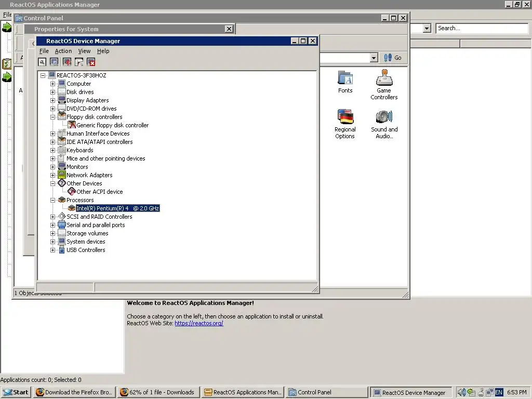Collapse the REACTOS-3F38HOZ root node
The height and width of the screenshot is (399, 532).
click(x=43, y=75)
